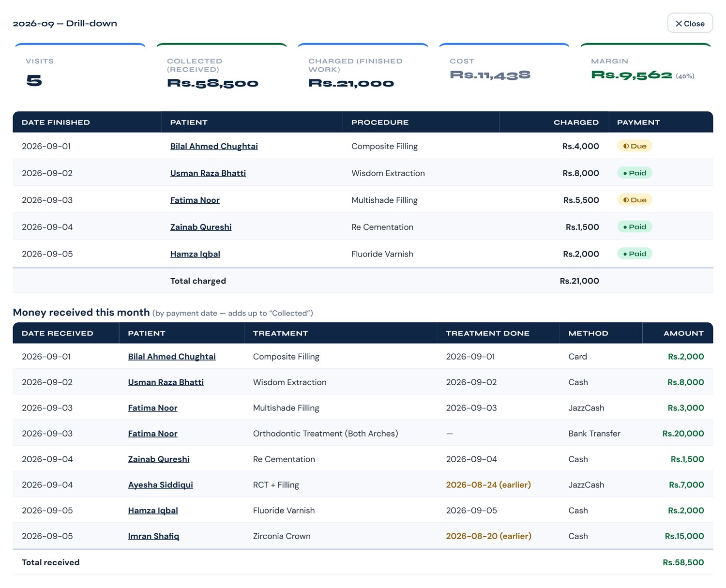
Task: Open Usman Raza Bhatti in finished-work table
Action: tap(208, 173)
